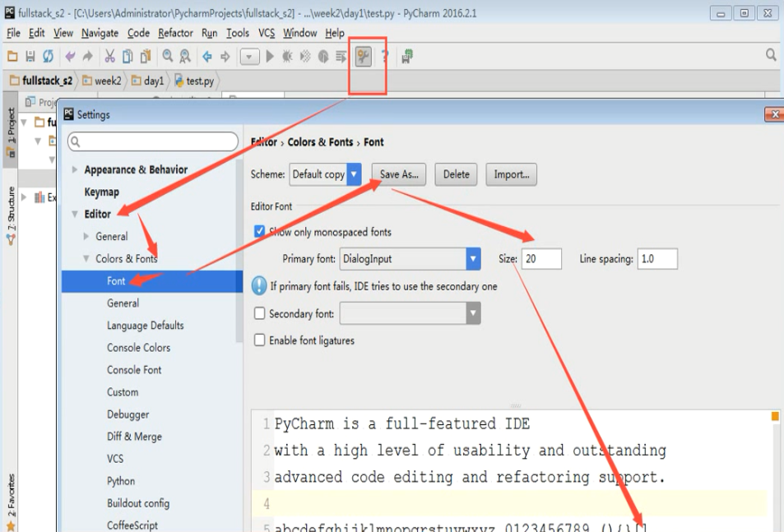Click fullstack_s2 in the navigation breadcrumb

pos(41,81)
